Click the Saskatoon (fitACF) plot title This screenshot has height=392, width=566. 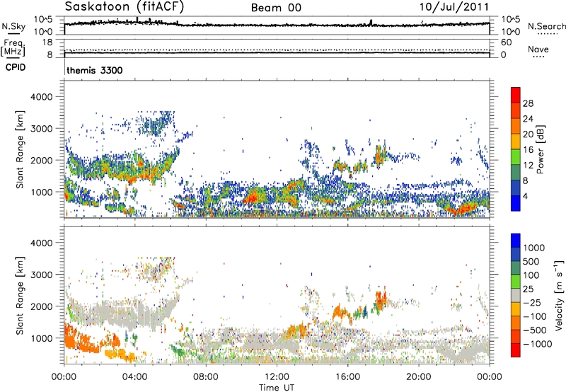(x=125, y=7)
